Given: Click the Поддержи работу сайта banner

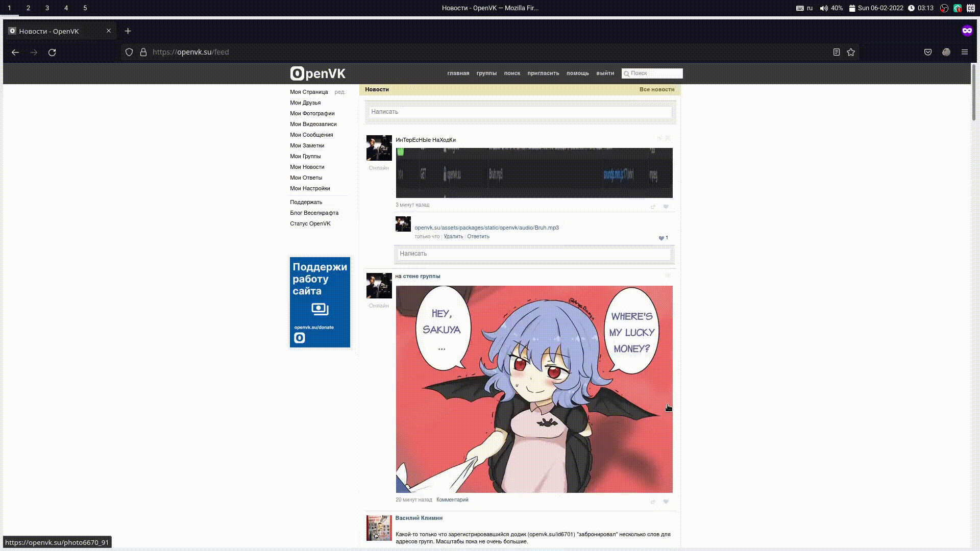Looking at the screenshot, I should click(320, 302).
